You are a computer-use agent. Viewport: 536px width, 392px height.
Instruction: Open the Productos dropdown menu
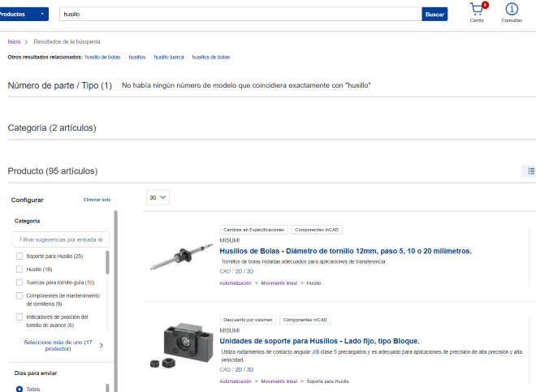point(23,14)
